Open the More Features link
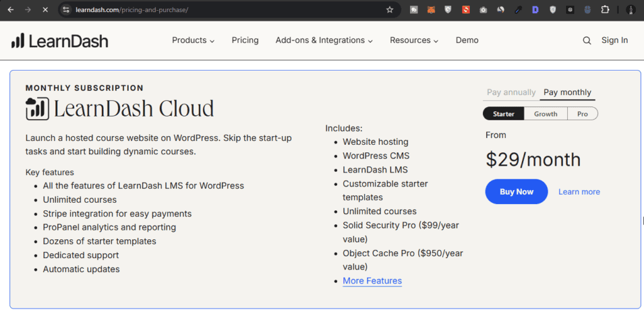644x318 pixels. click(372, 281)
